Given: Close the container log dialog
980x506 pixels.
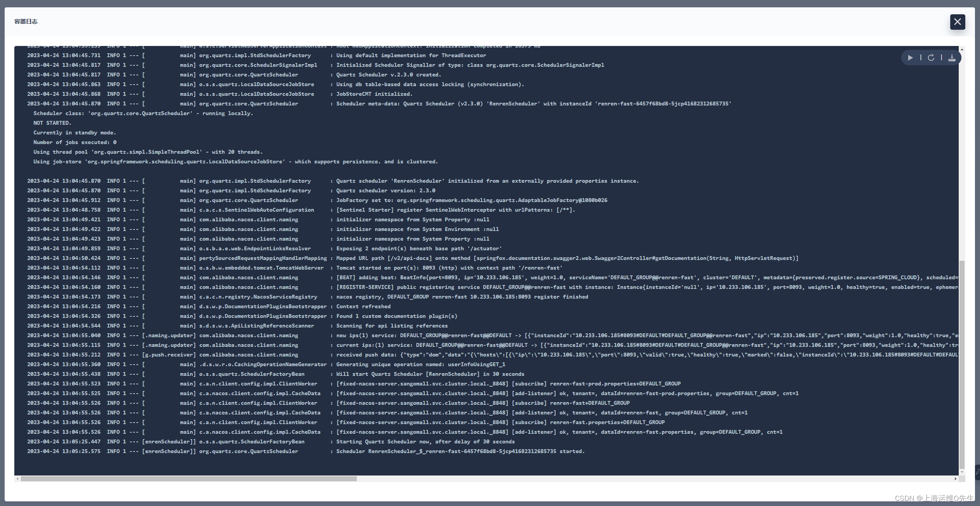Looking at the screenshot, I should click(x=958, y=22).
